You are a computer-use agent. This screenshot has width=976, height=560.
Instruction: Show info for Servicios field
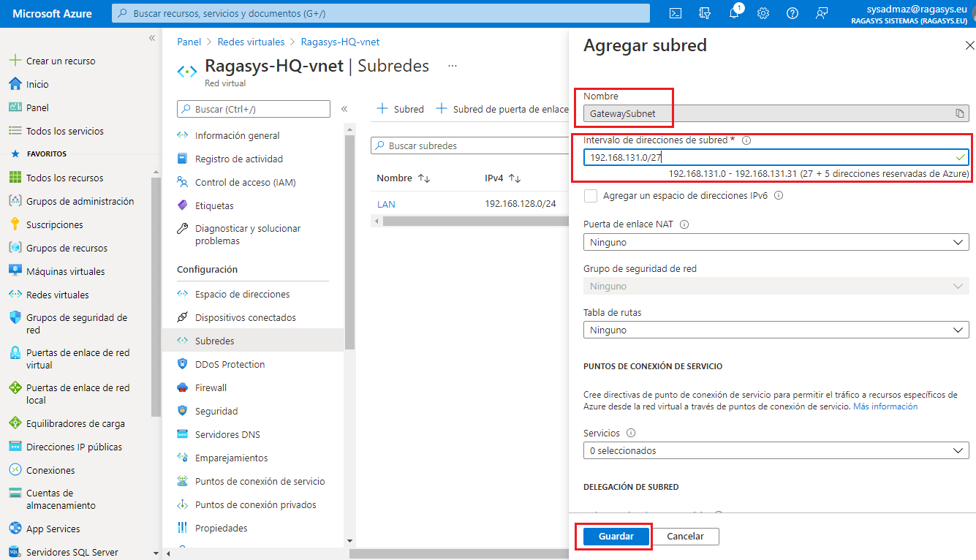(x=631, y=434)
